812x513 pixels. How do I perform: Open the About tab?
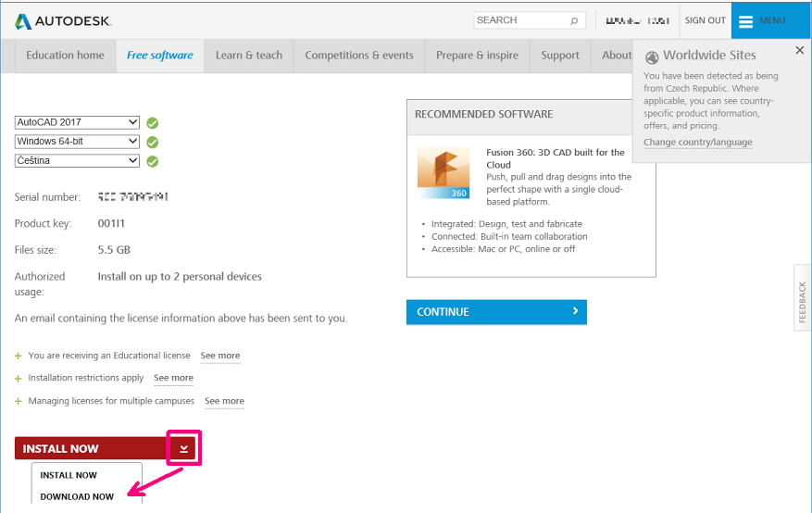[x=617, y=56]
